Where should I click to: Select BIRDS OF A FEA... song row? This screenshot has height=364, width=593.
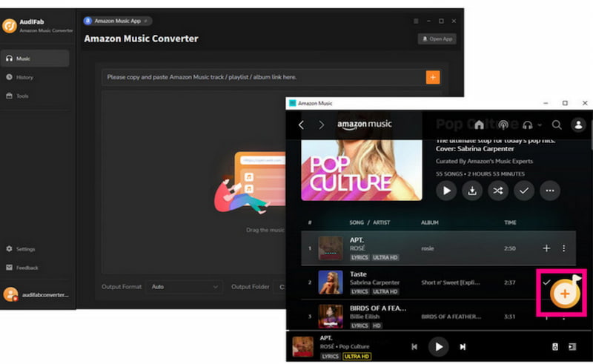click(439, 317)
